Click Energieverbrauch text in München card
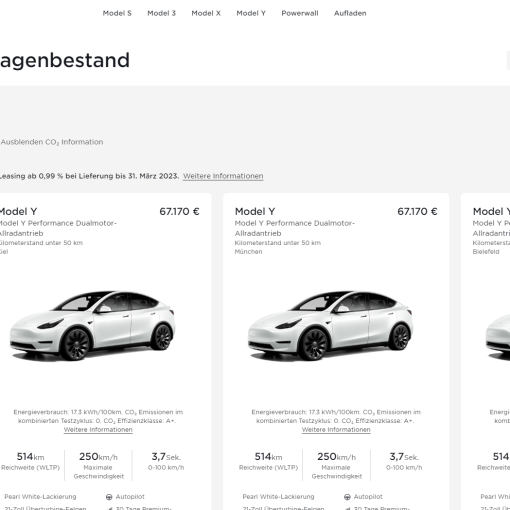Image resolution: width=510 pixels, height=510 pixels. (x=336, y=416)
